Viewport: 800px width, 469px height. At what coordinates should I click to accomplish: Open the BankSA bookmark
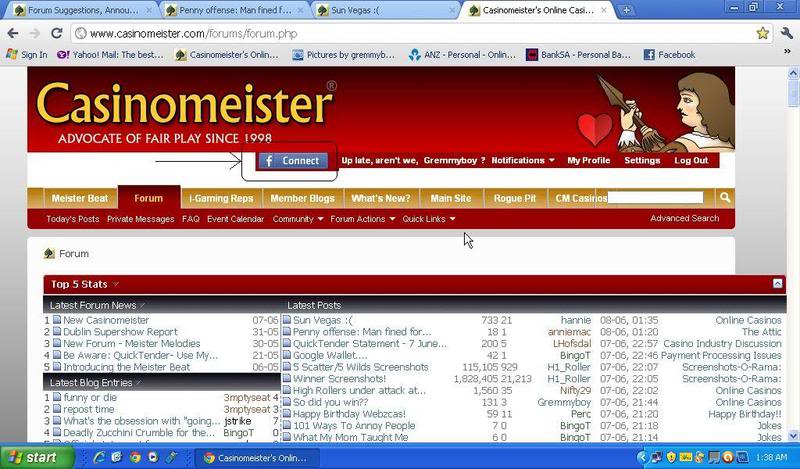point(579,55)
